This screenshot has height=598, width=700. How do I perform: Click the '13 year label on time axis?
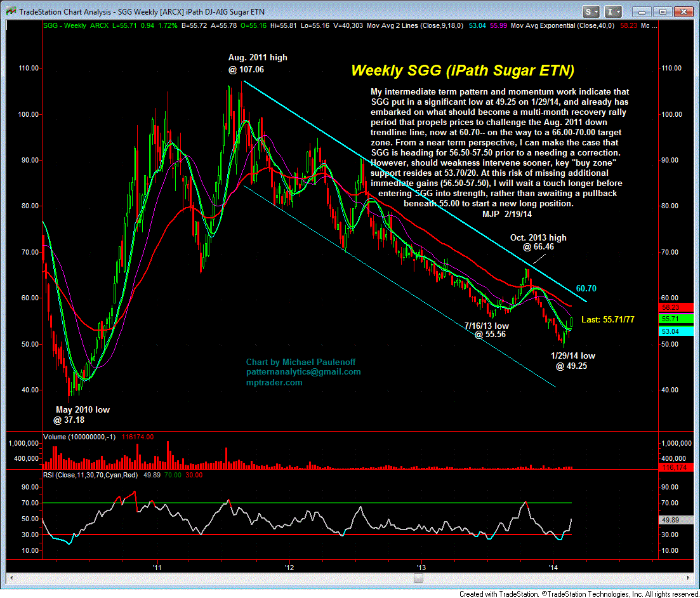(x=421, y=568)
